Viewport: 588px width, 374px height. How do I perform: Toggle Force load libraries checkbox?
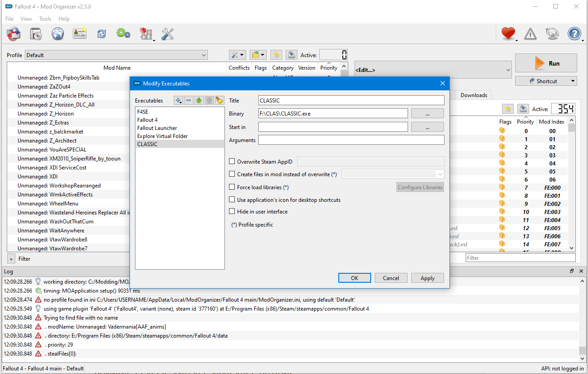(232, 187)
